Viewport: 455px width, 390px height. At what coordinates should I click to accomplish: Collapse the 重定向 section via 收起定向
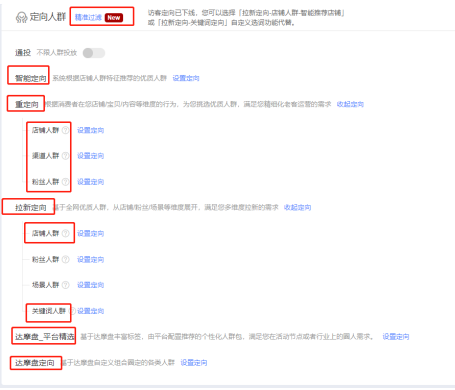tap(350, 104)
